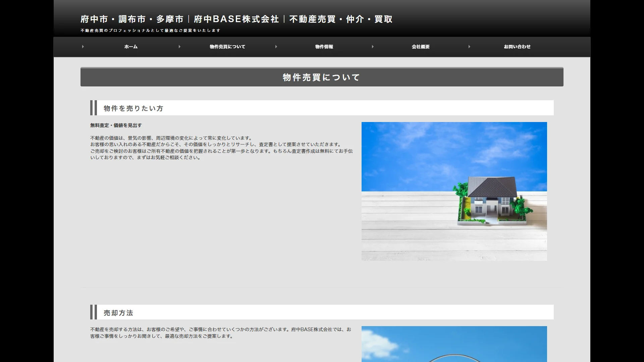
Task: Click the arrow icon beside お問い合わせ
Action: 469,47
